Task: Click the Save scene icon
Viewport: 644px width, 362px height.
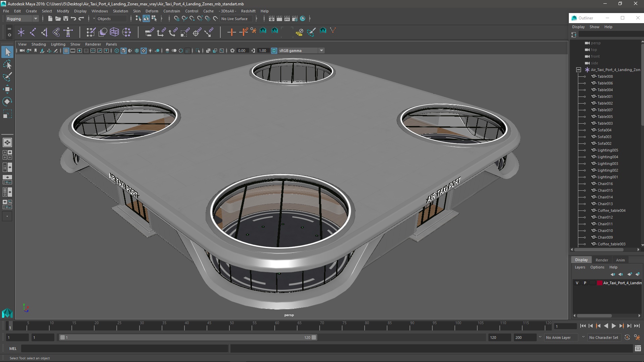Action: 66,19
